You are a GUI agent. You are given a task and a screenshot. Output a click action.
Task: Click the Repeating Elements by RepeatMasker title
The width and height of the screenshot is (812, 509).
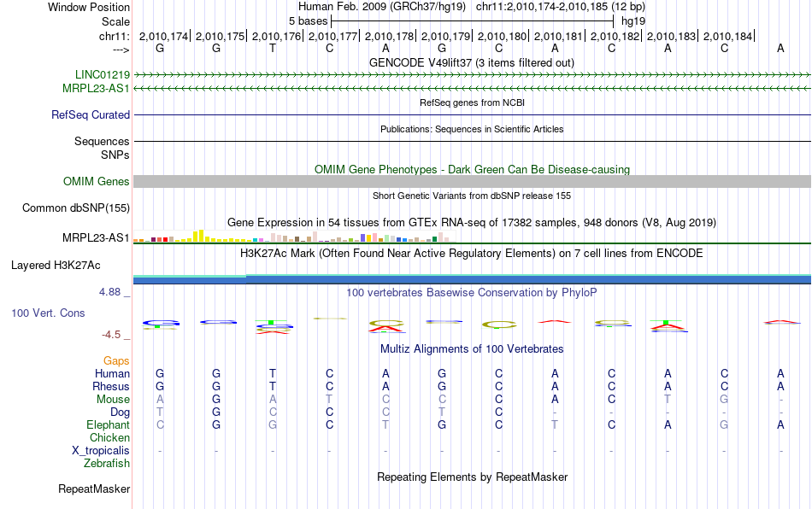coord(473,477)
